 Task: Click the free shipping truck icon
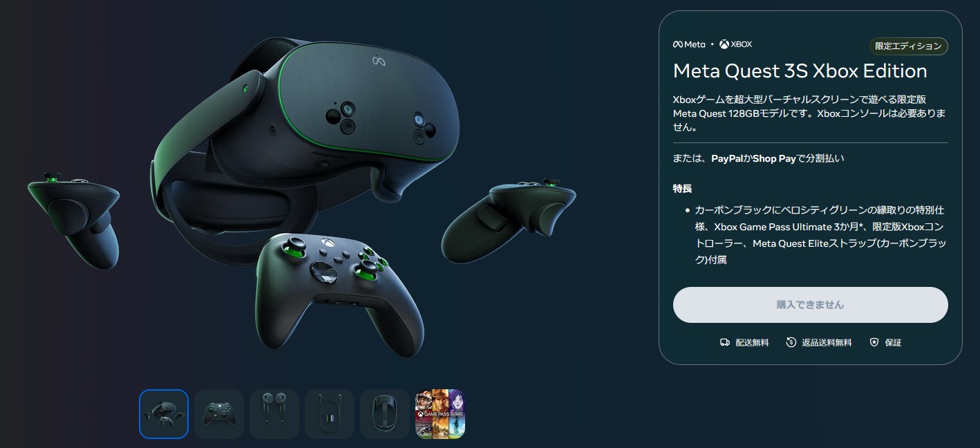click(x=725, y=342)
